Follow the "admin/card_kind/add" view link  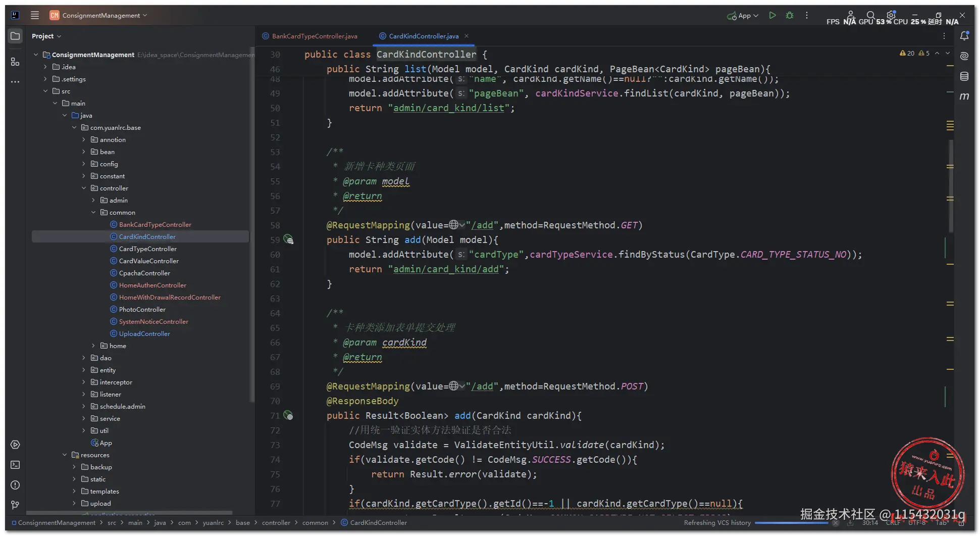pyautogui.click(x=446, y=269)
